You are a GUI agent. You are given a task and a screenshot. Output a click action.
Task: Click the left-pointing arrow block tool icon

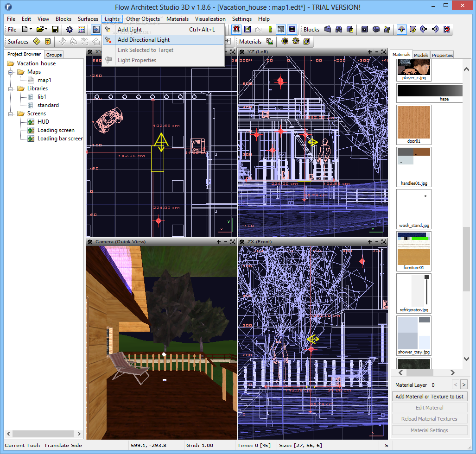point(424,30)
